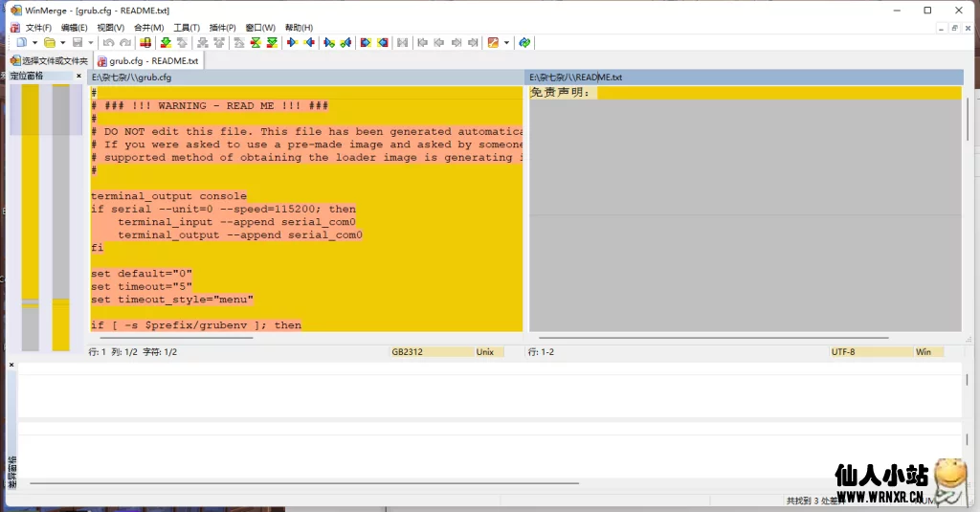Open the 合并(M) menu
Image resolution: width=980 pixels, height=512 pixels.
[x=148, y=28]
